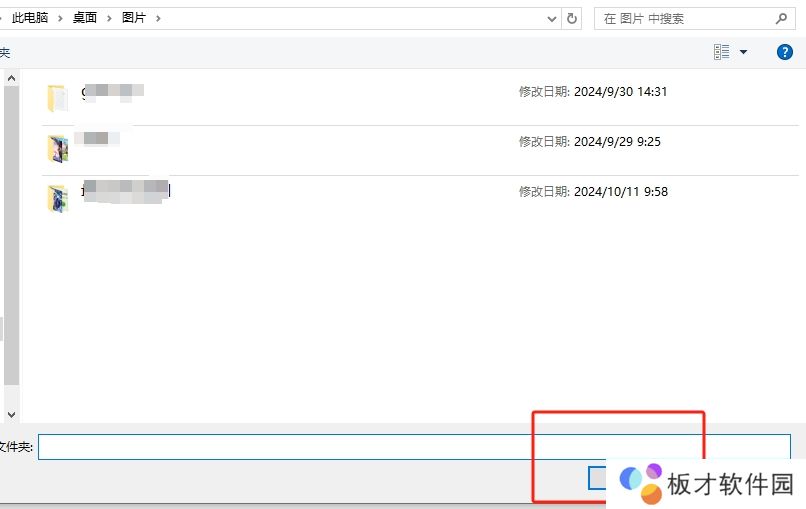The width and height of the screenshot is (806, 509).
Task: Click the magnifier icon in the search box
Action: point(782,18)
